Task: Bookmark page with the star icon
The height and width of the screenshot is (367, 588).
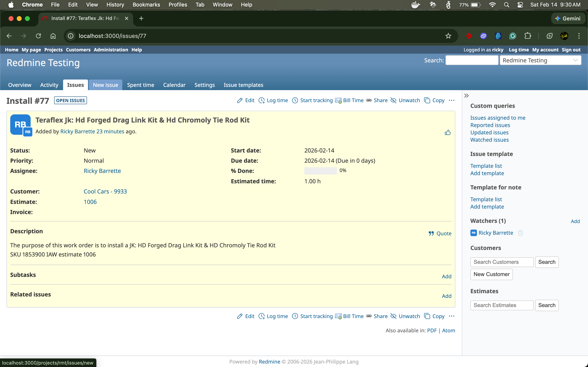Action: [x=448, y=36]
